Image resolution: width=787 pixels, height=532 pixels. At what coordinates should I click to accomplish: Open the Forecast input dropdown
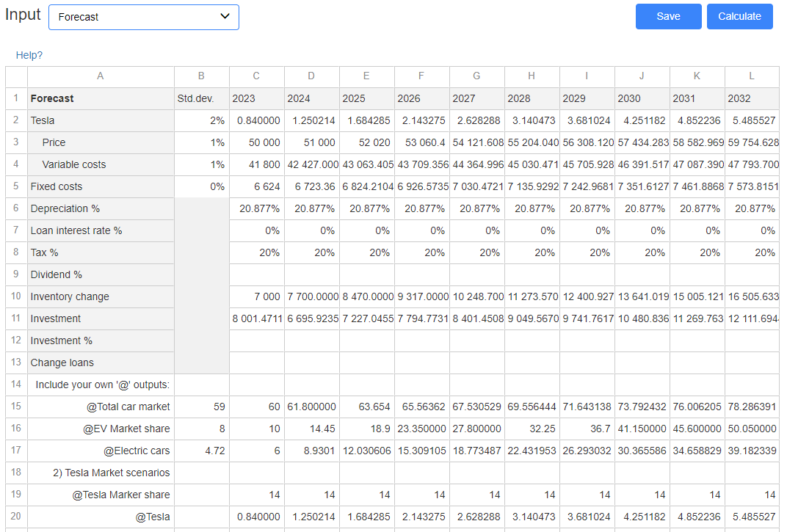click(144, 17)
